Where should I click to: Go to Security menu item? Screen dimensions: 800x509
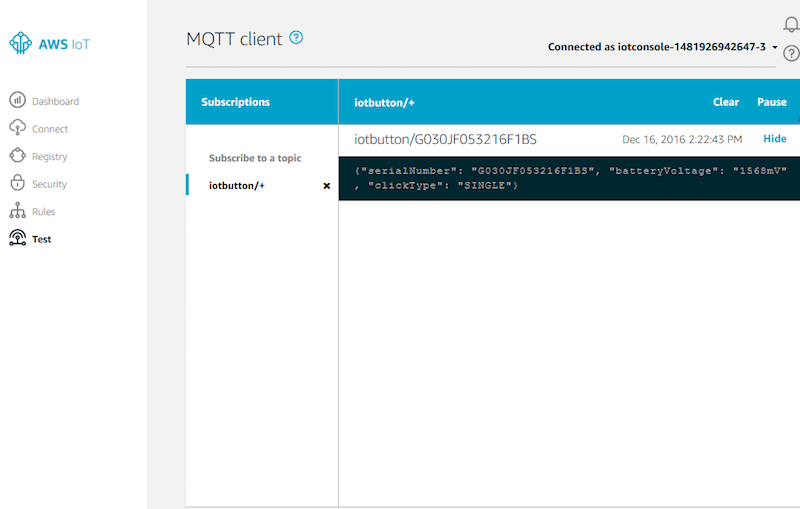click(49, 184)
